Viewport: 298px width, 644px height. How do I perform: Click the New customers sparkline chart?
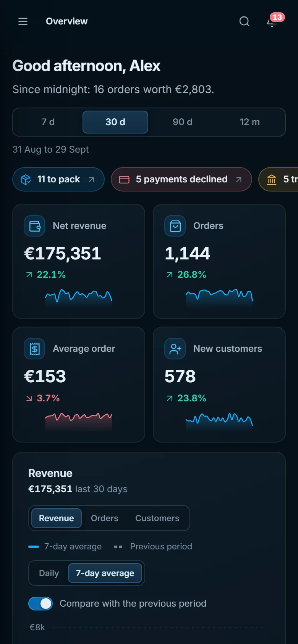[219, 421]
